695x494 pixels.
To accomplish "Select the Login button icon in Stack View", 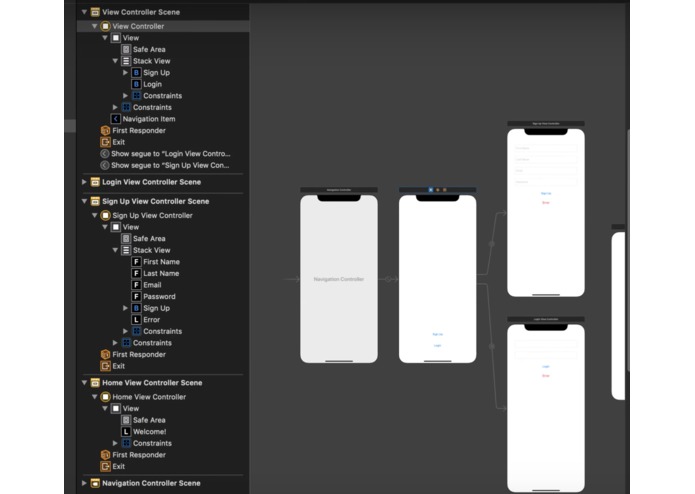I will (x=136, y=84).
